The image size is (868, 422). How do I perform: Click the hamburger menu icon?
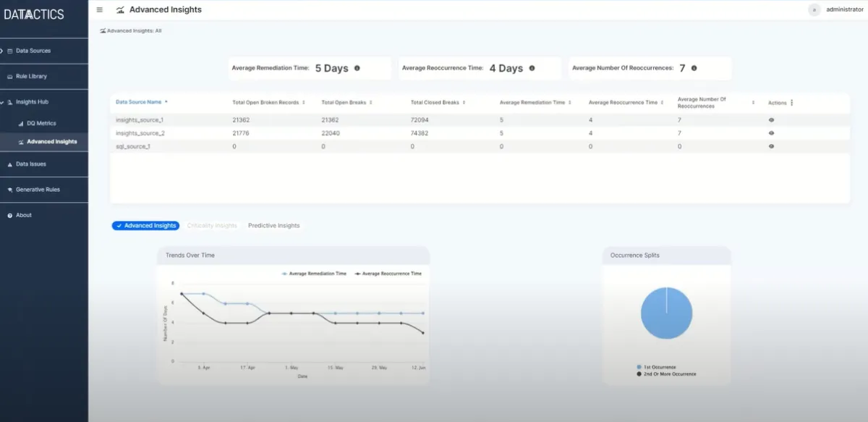(x=100, y=10)
